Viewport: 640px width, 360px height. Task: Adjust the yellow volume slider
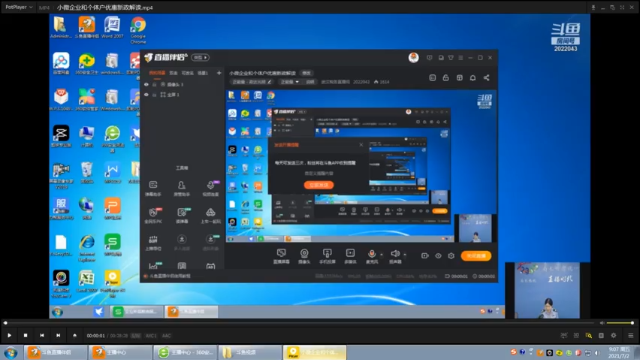pyautogui.click(x=620, y=323)
